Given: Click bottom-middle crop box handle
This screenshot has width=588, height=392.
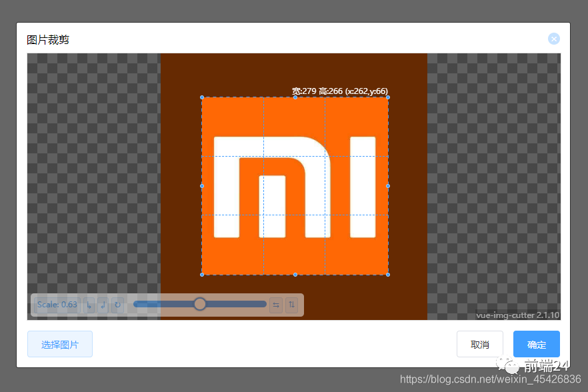Looking at the screenshot, I should pyautogui.click(x=295, y=275).
